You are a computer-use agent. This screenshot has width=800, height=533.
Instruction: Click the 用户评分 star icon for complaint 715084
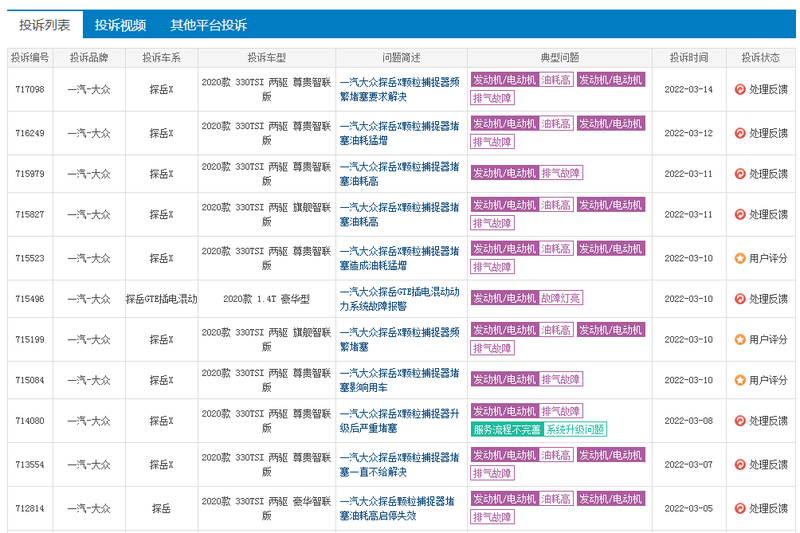[x=740, y=380]
